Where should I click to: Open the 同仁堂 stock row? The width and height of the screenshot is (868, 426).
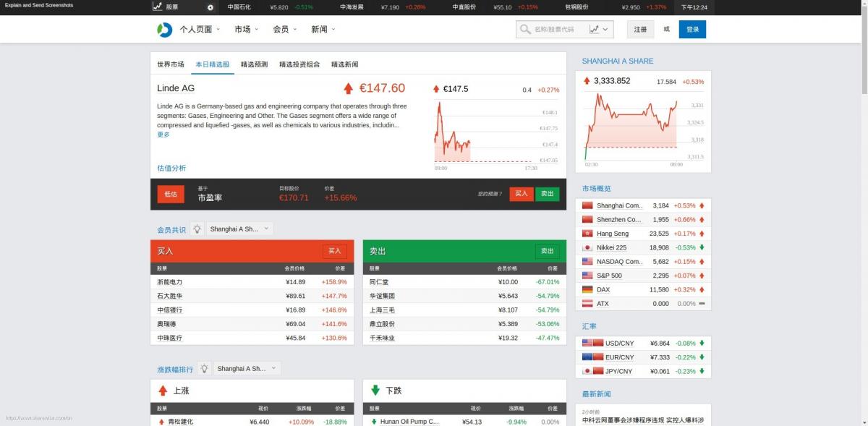coord(465,282)
